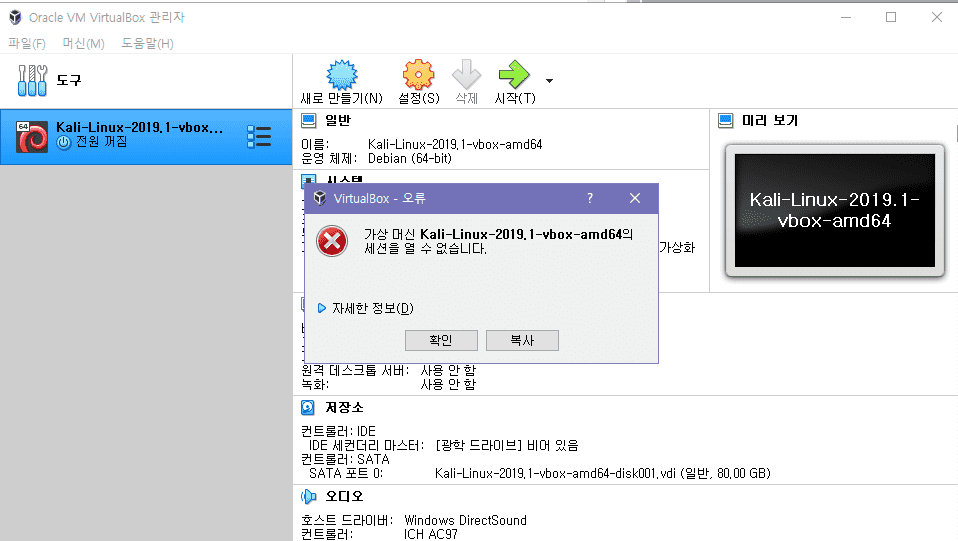This screenshot has width=958, height=541.
Task: Click the Preview (미리 보기) heading
Action: click(x=770, y=120)
